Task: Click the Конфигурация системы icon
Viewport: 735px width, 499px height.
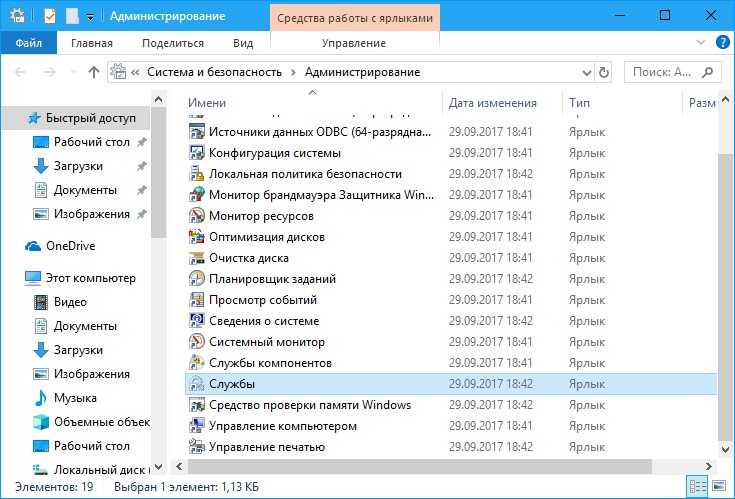Action: pyautogui.click(x=196, y=153)
